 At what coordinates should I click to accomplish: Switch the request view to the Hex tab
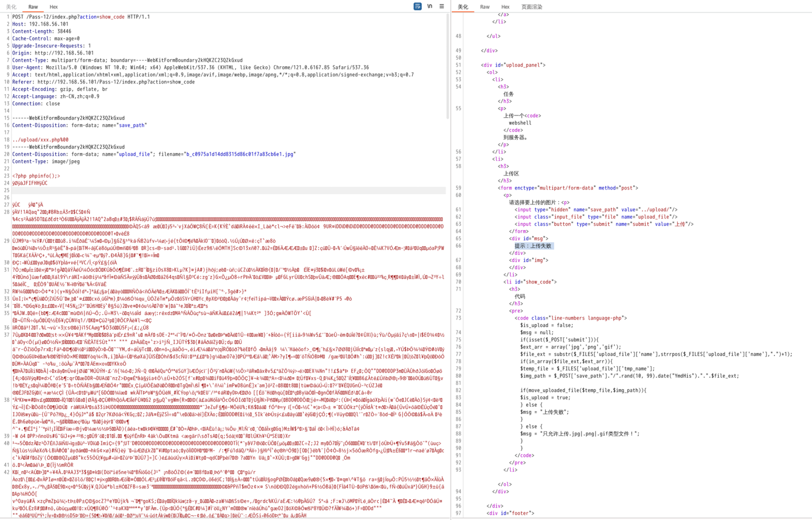point(53,7)
